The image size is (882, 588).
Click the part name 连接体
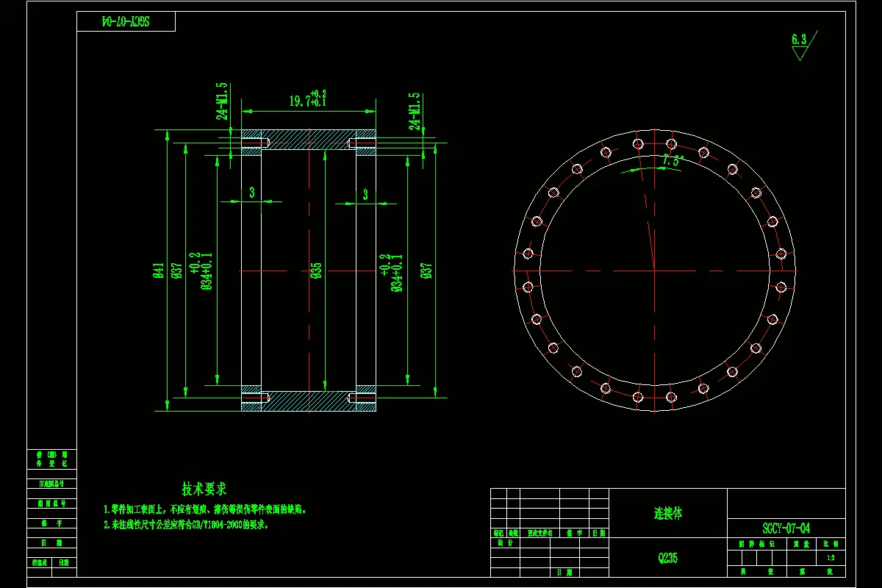point(668,513)
